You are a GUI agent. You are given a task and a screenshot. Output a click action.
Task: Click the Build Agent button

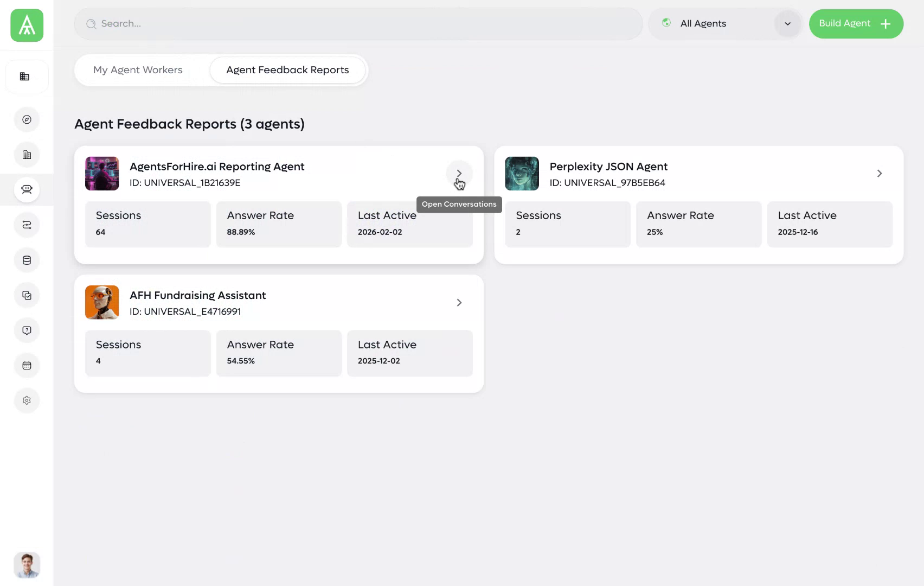pyautogui.click(x=856, y=24)
